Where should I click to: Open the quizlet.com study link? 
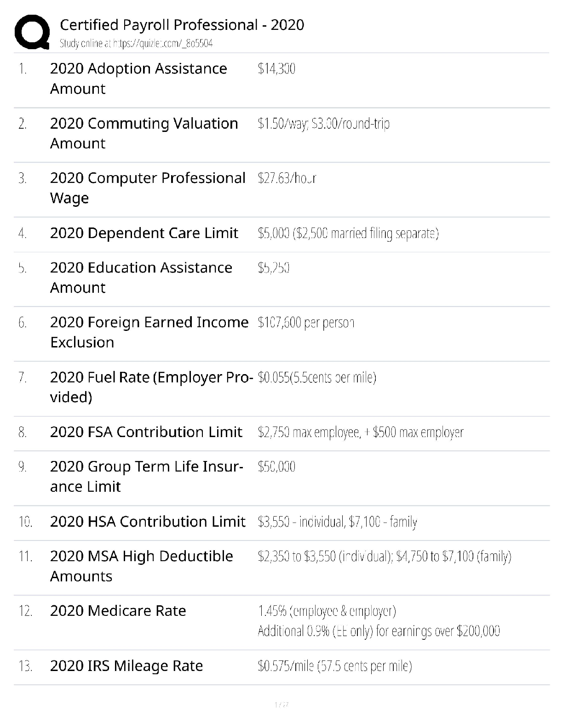point(136,44)
